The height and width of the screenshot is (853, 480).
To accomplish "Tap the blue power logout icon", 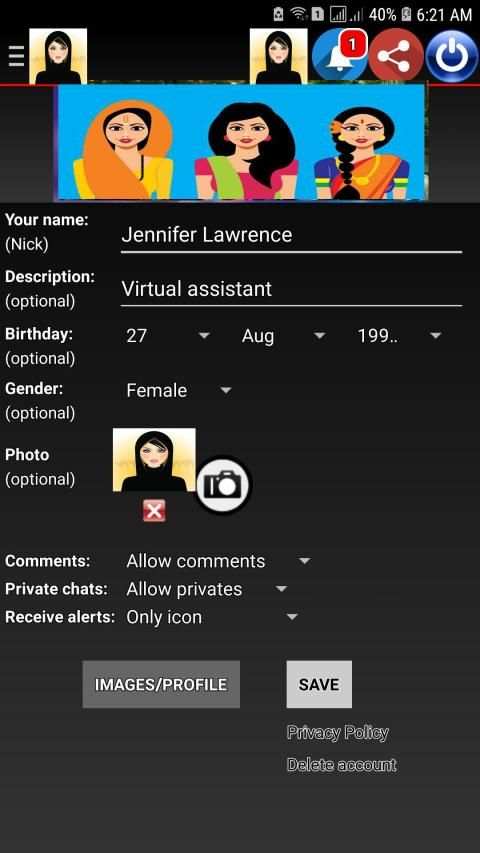I will 452,56.
